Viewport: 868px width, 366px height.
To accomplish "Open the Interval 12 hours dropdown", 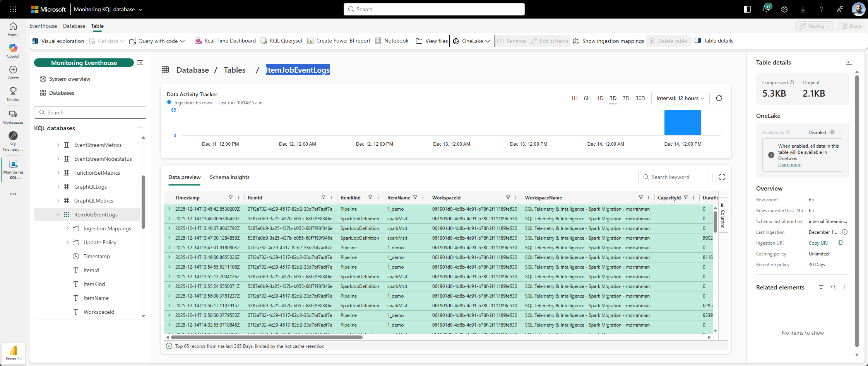I will pyautogui.click(x=680, y=98).
